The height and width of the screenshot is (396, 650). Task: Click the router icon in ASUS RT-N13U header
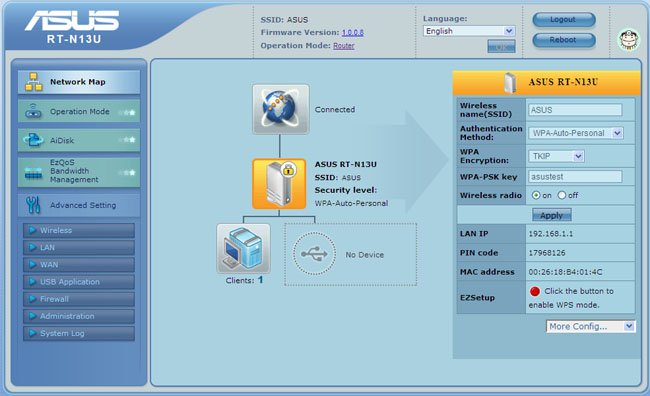click(x=510, y=83)
